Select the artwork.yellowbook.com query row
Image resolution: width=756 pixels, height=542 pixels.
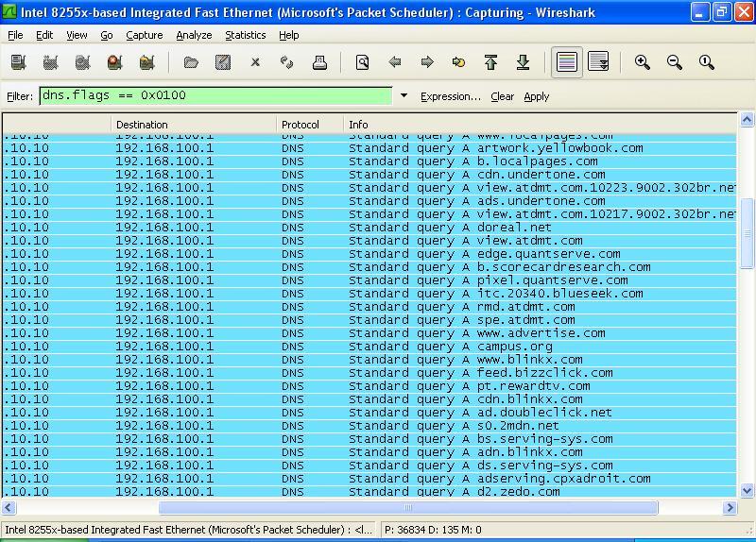(369, 148)
